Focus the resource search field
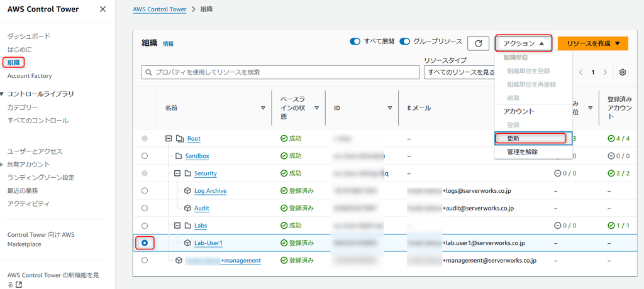The height and width of the screenshot is (289, 644). 280,72
